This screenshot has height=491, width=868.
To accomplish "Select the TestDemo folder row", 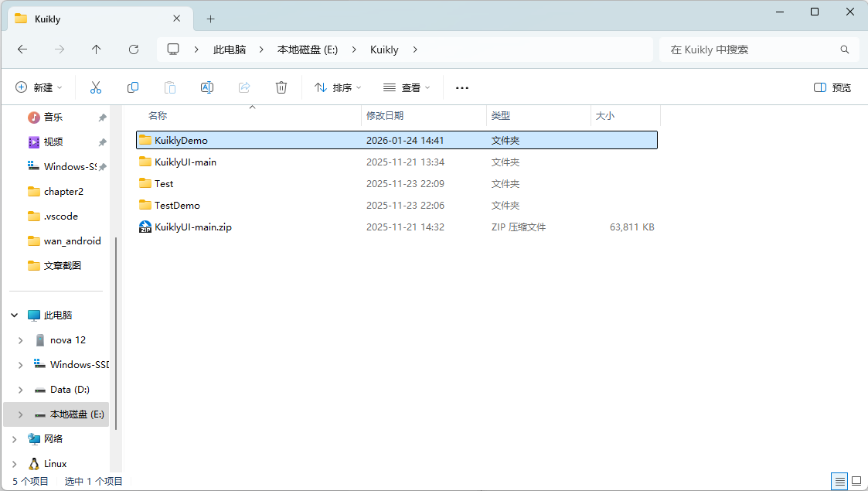I will tap(397, 206).
